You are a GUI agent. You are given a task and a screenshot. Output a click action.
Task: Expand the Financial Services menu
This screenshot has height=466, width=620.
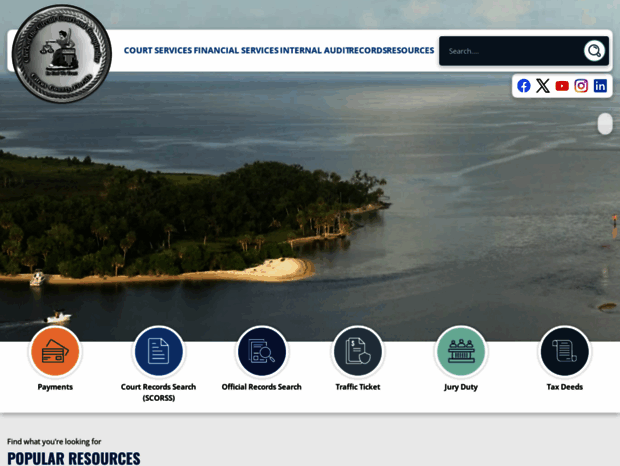click(236, 51)
